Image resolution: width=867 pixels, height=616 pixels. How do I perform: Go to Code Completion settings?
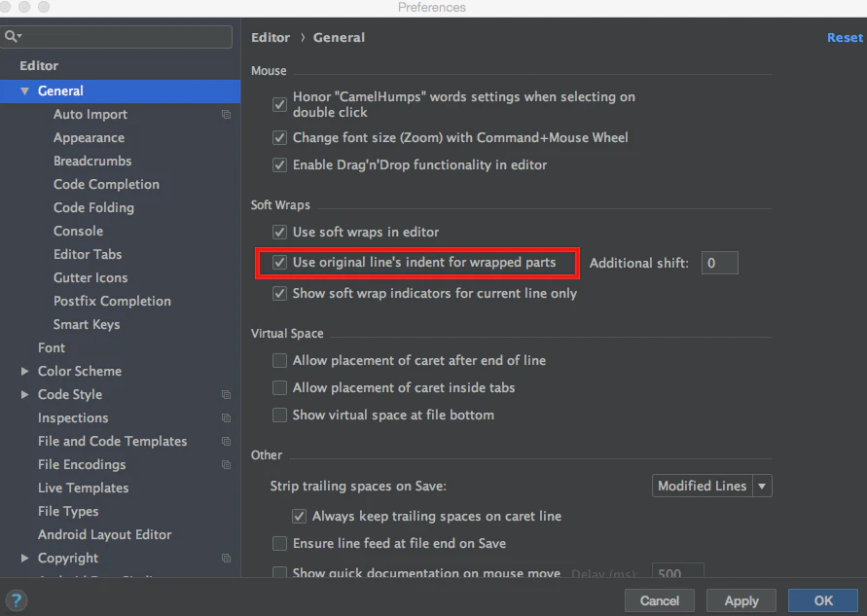(106, 184)
